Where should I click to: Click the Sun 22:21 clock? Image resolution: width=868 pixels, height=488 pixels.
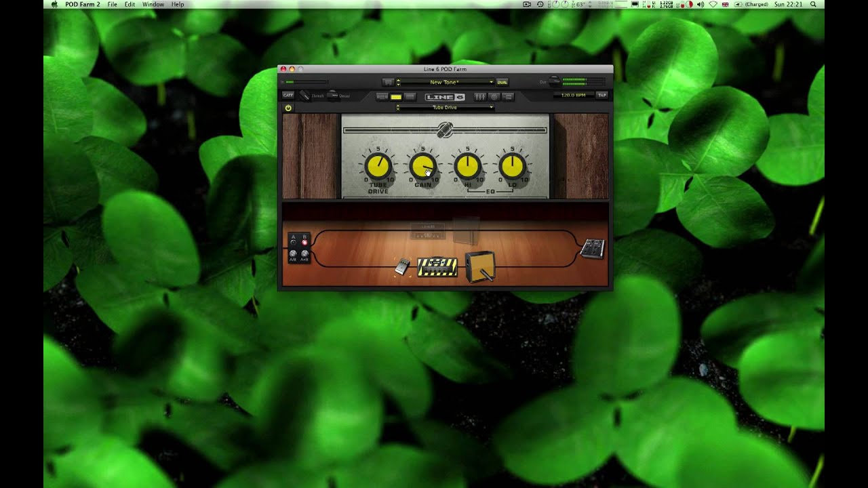coord(789,4)
